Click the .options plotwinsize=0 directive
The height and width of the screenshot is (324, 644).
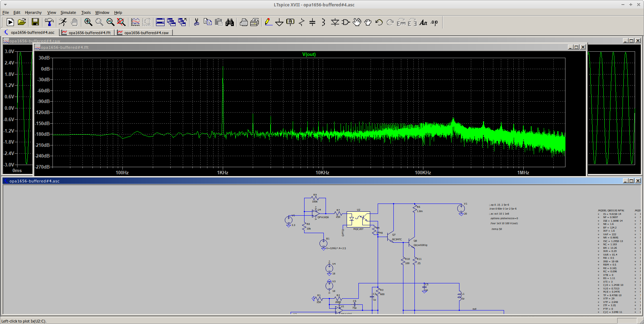(x=504, y=218)
